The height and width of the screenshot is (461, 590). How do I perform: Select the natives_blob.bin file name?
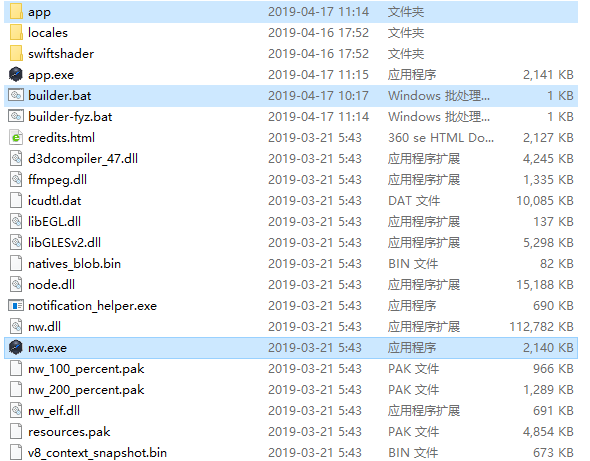coord(74,264)
